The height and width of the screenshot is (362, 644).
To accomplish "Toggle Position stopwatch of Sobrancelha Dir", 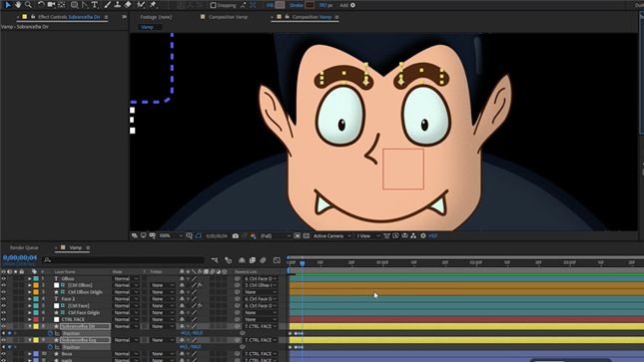I will (x=51, y=333).
